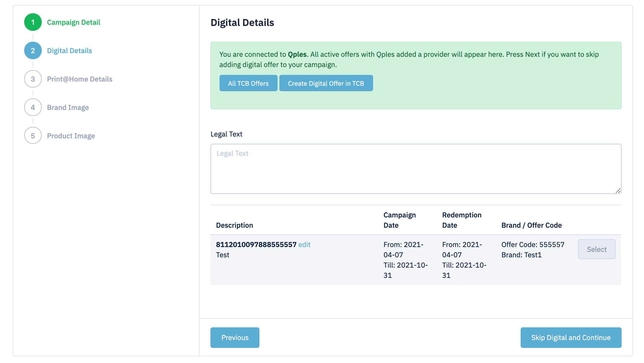Click the Description column header
The width and height of the screenshot is (644, 363).
tap(234, 225)
